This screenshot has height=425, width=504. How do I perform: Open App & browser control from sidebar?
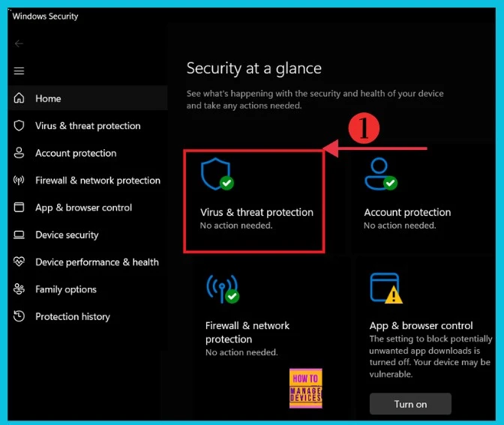coord(88,208)
